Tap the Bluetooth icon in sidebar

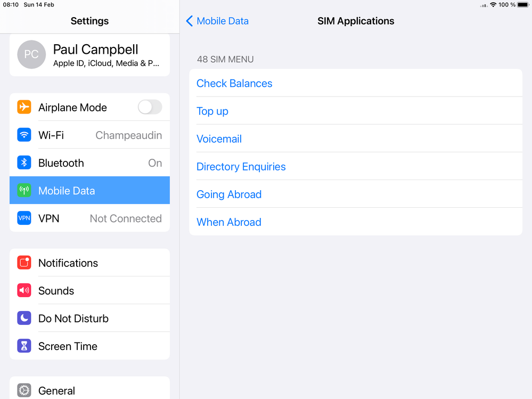click(x=24, y=162)
